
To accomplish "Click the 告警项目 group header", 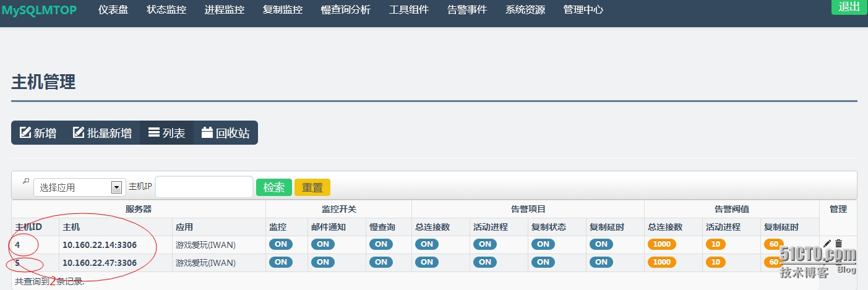I will point(528,209).
